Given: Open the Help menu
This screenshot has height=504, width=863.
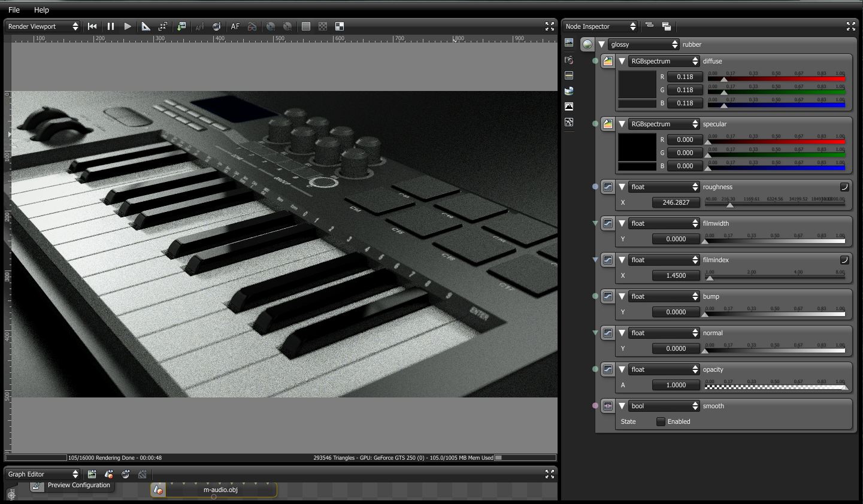Looking at the screenshot, I should [x=41, y=10].
